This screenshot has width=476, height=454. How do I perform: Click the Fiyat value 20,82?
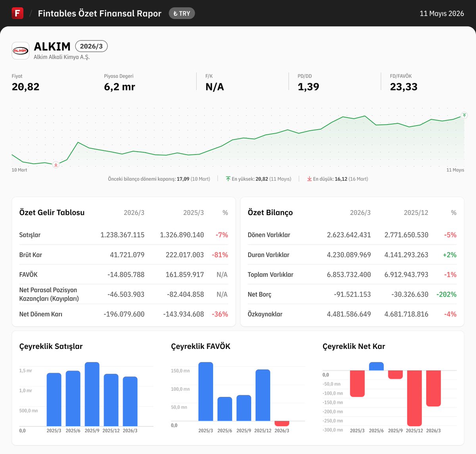point(26,87)
